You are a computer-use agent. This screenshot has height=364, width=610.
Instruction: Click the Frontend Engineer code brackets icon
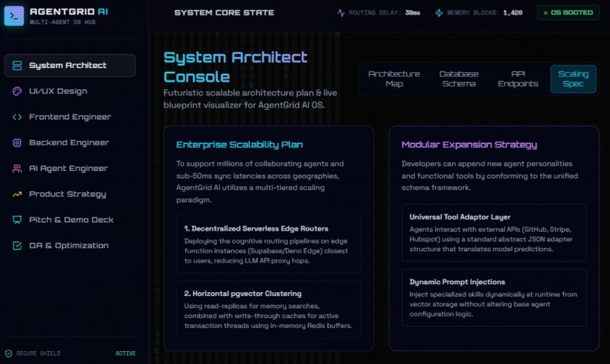(x=17, y=117)
